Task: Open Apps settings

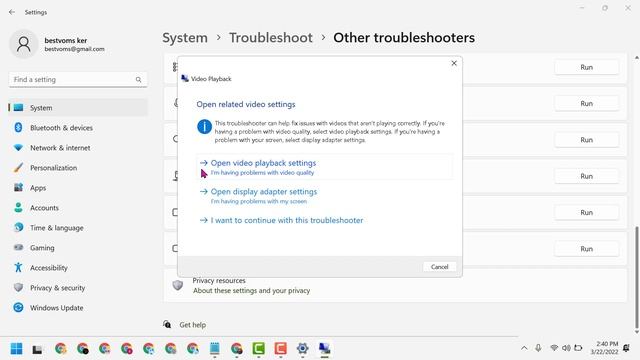Action: coord(78,188)
